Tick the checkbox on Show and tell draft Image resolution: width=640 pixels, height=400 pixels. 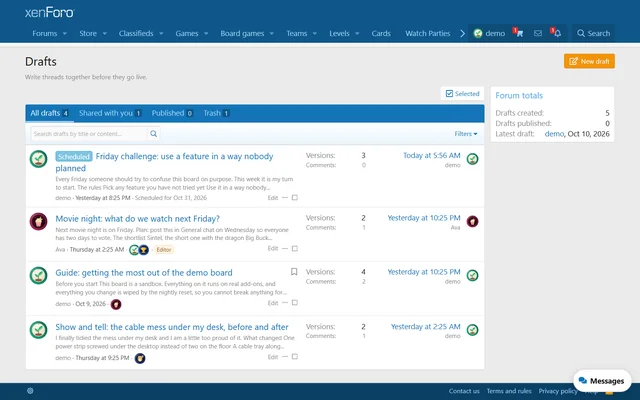point(295,357)
